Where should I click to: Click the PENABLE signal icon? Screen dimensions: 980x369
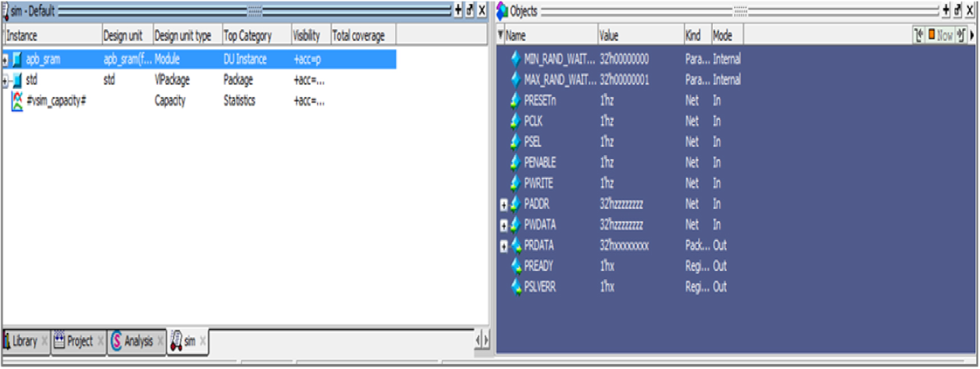pyautogui.click(x=516, y=163)
